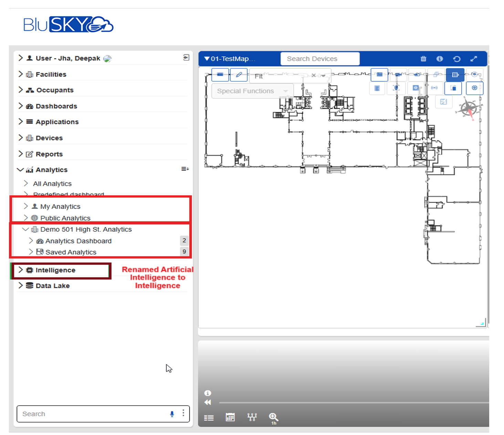
Task: Click the microphone icon in the Search box
Action: [172, 414]
